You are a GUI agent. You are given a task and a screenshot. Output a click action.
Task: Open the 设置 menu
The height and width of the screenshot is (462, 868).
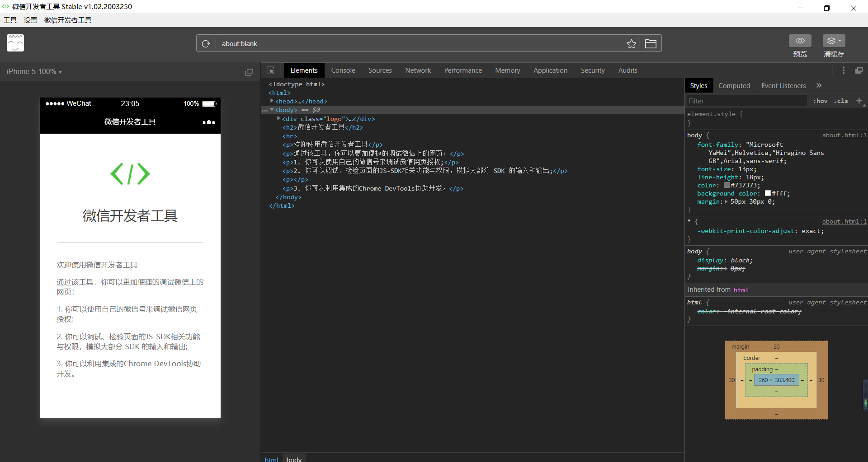pyautogui.click(x=31, y=20)
